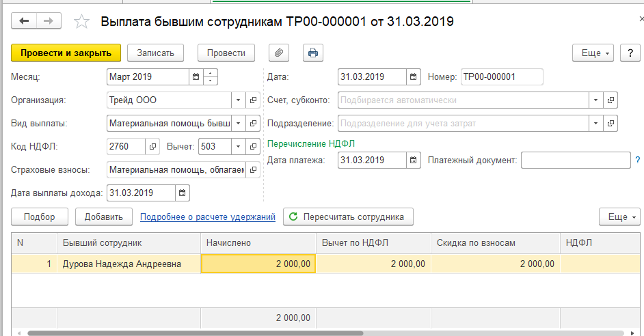Open the Страховые взносы record via open icon
Image resolution: width=644 pixels, height=336 pixels.
click(253, 169)
